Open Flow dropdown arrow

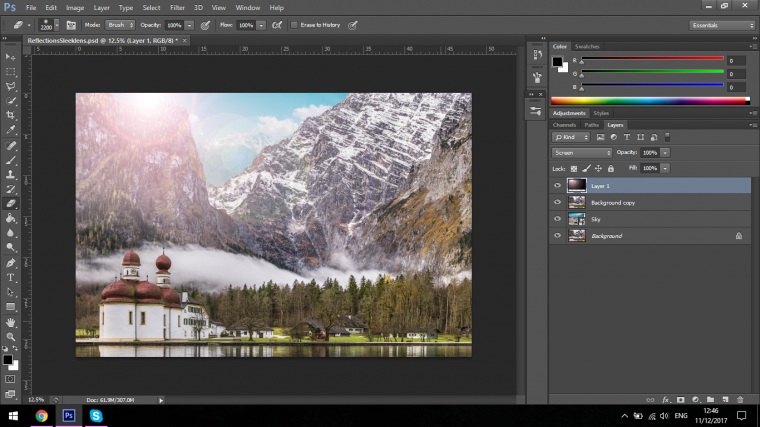tap(261, 25)
